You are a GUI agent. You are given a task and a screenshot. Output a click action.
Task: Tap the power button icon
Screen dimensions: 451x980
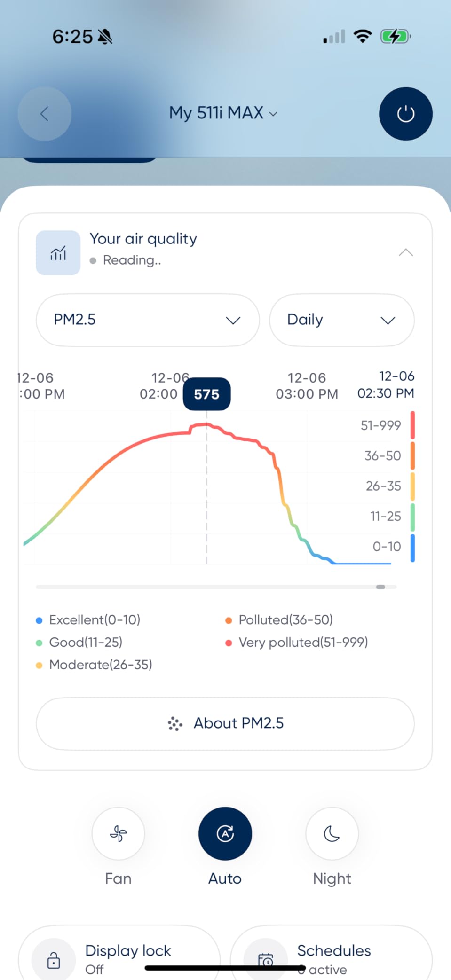click(x=405, y=114)
